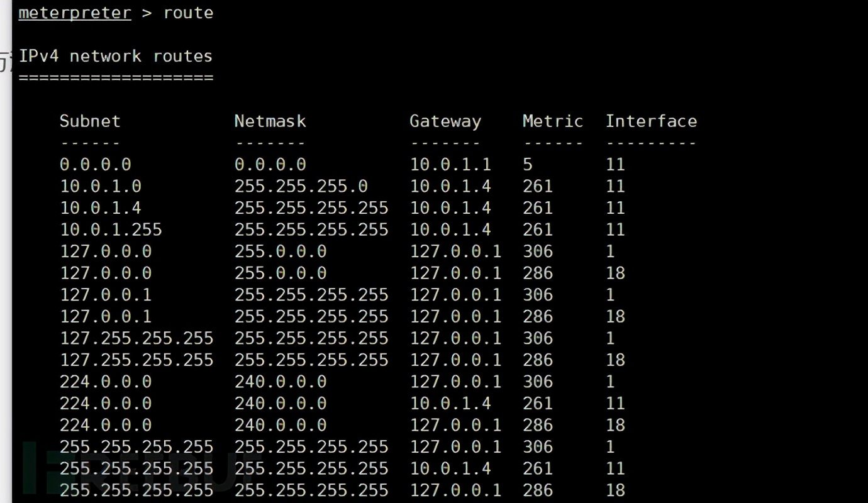Image resolution: width=868 pixels, height=503 pixels.
Task: Click the 255.255.255.0 netmask value
Action: click(301, 186)
